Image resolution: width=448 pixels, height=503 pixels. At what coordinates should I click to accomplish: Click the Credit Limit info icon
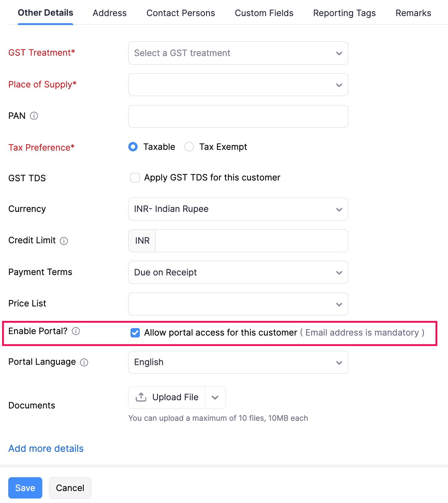point(64,241)
